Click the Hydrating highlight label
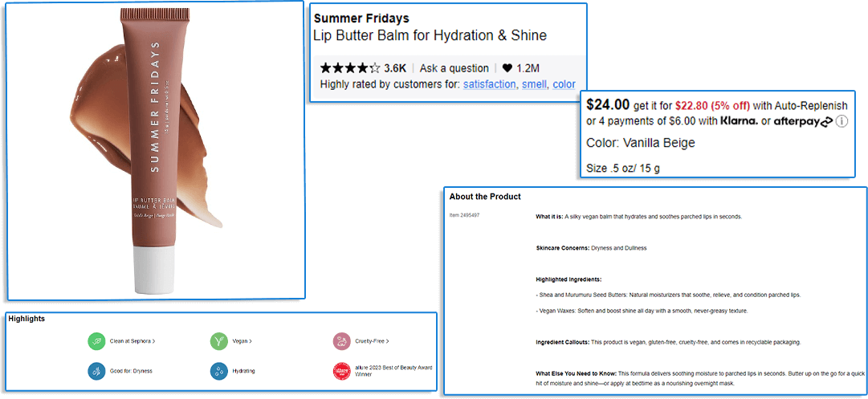The width and height of the screenshot is (868, 399). click(x=243, y=371)
